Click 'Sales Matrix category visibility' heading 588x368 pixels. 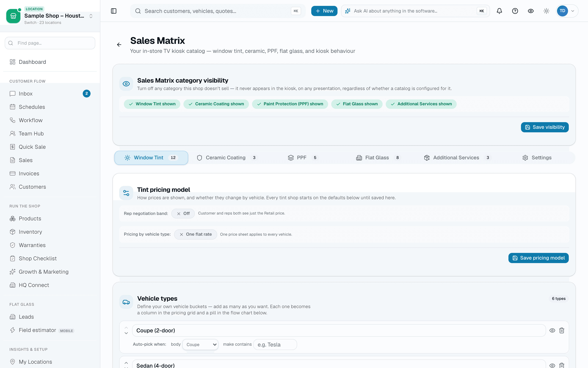tap(182, 81)
